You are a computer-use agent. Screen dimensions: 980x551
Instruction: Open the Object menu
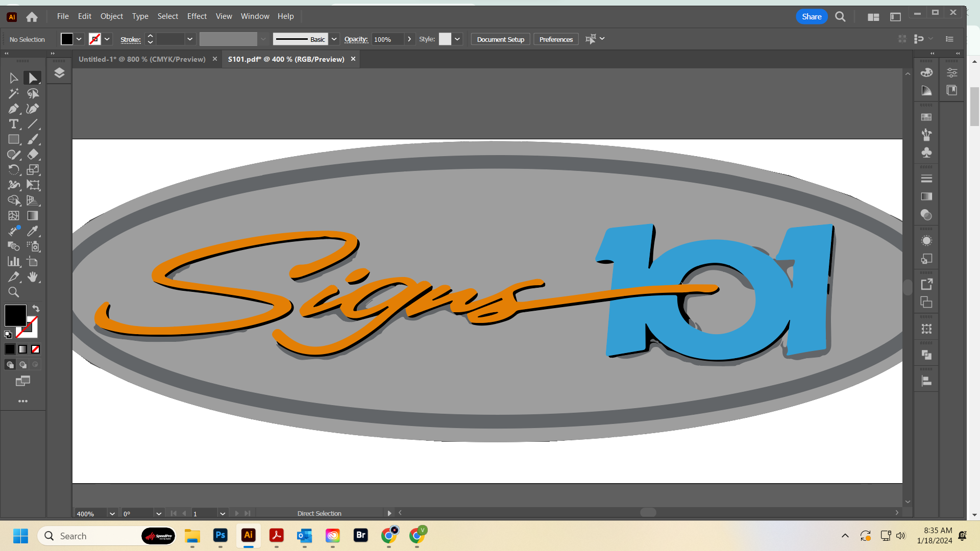click(112, 16)
